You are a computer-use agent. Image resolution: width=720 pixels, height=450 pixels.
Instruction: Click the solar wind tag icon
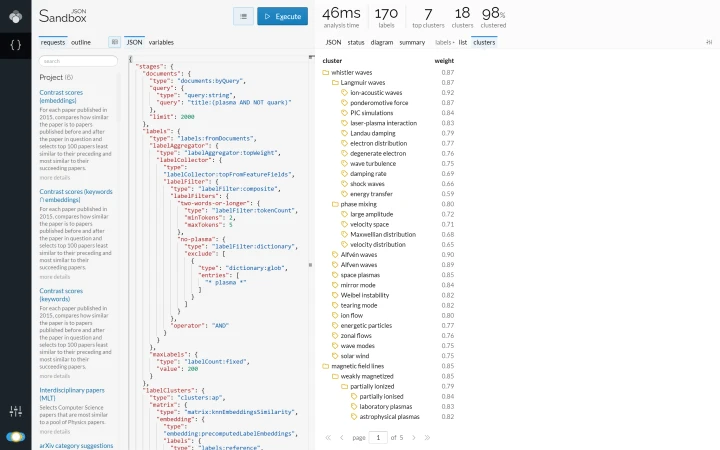click(x=335, y=356)
